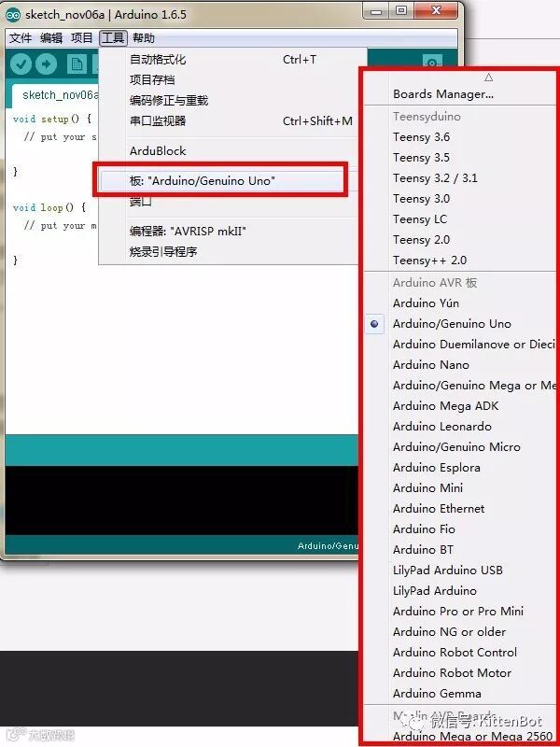
Task: Select Arduino Mini board
Action: 460,487
